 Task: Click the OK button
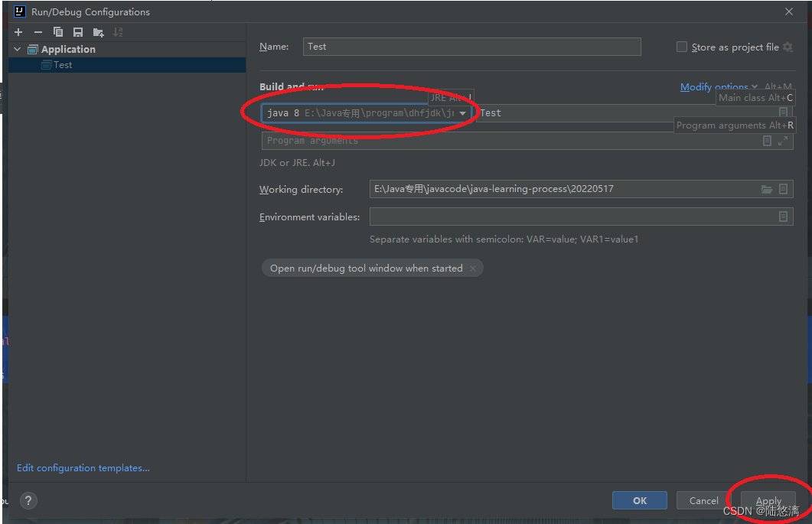pyautogui.click(x=640, y=500)
